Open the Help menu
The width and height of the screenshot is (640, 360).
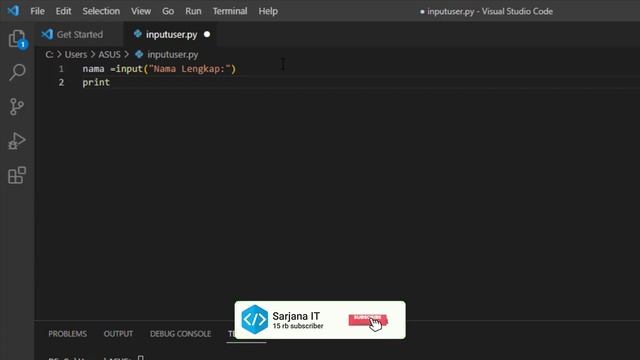[268, 11]
